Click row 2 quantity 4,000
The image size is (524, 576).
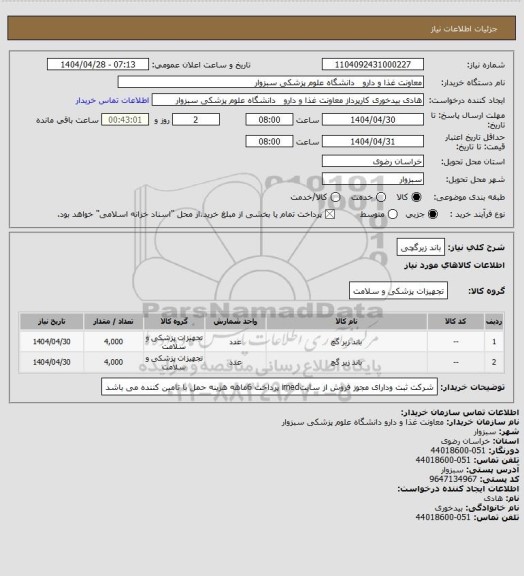[x=113, y=362]
